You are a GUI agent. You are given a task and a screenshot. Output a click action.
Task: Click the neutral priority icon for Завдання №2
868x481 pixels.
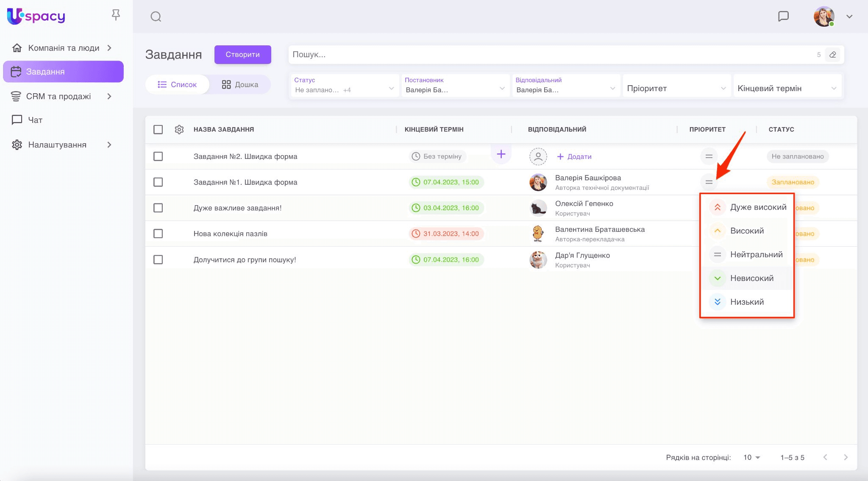[709, 156]
